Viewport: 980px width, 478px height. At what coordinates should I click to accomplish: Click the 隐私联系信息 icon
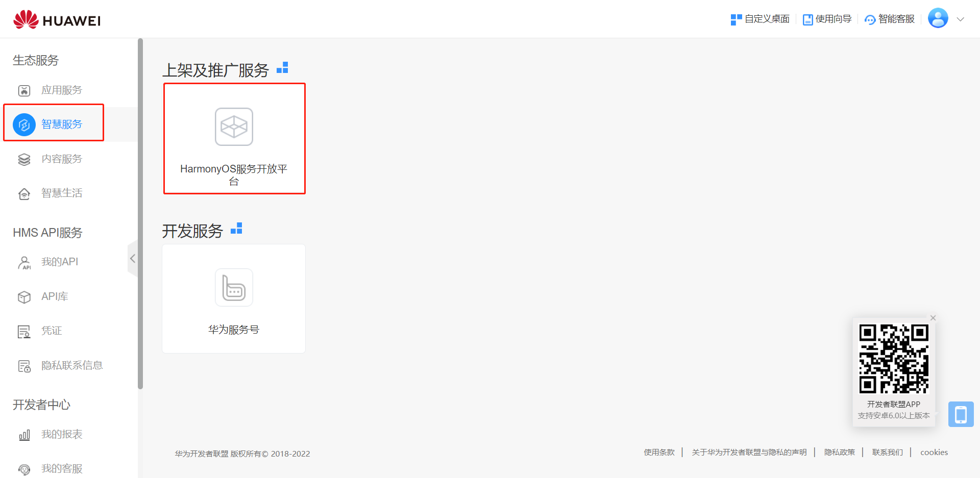[24, 366]
